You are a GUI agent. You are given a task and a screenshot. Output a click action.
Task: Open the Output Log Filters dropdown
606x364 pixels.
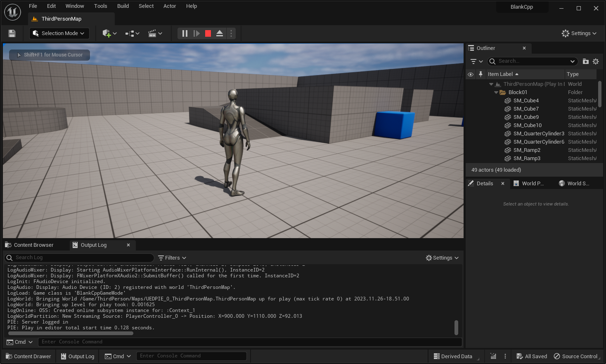coord(172,258)
